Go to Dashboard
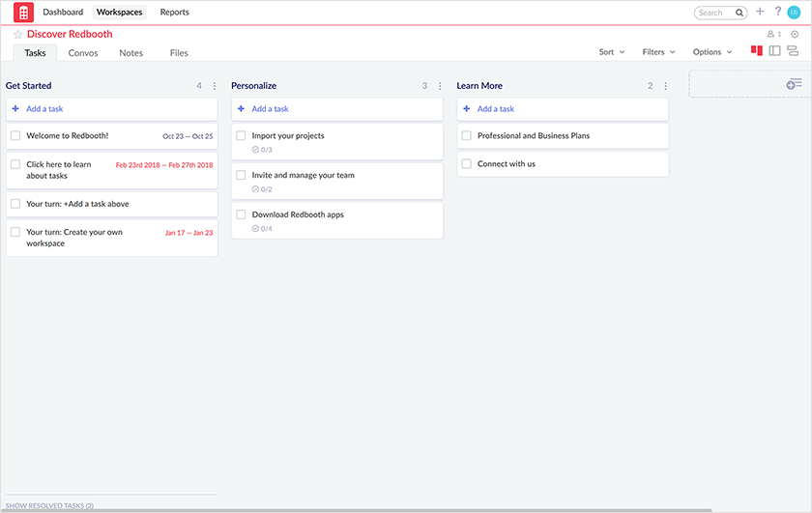The width and height of the screenshot is (812, 513). coord(63,12)
